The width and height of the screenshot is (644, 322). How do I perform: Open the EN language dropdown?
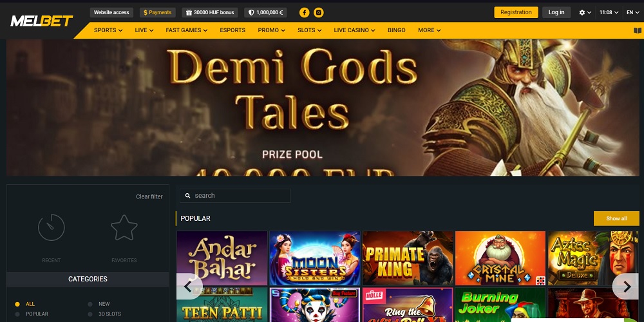[633, 12]
